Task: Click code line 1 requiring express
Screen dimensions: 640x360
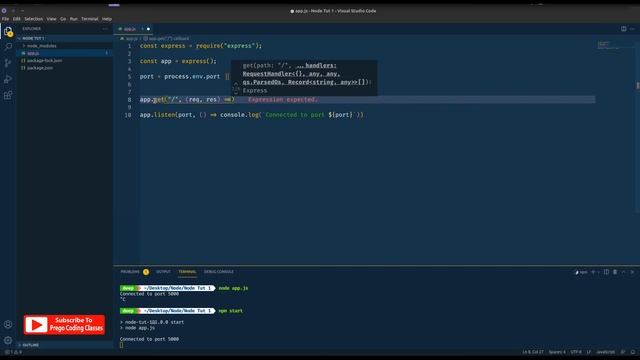Action: click(x=201, y=46)
